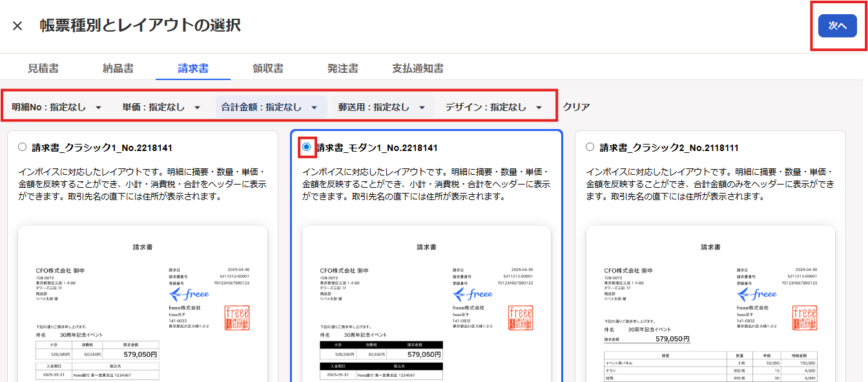Close the layout selection dialog with X
Viewport: 868px width, 382px height.
(x=17, y=26)
